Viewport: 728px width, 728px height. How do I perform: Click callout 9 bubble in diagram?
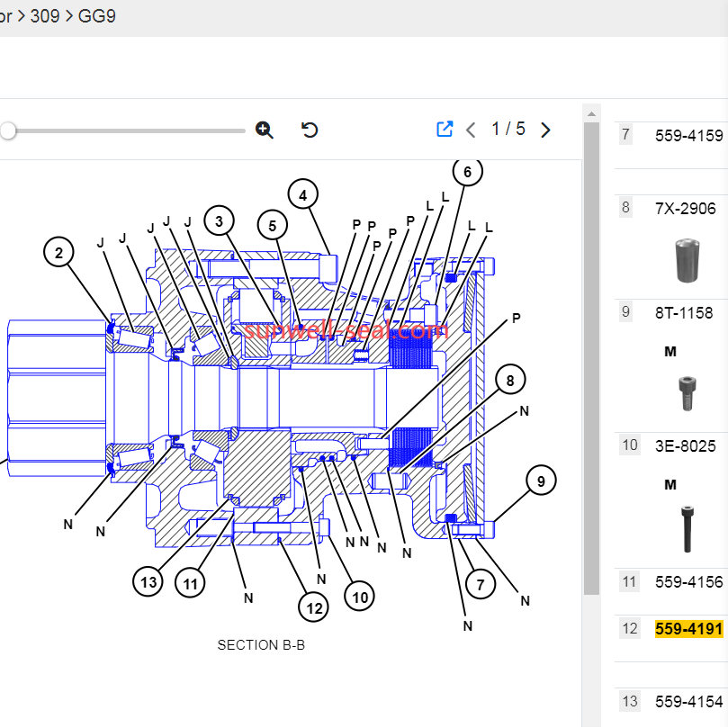tap(541, 481)
